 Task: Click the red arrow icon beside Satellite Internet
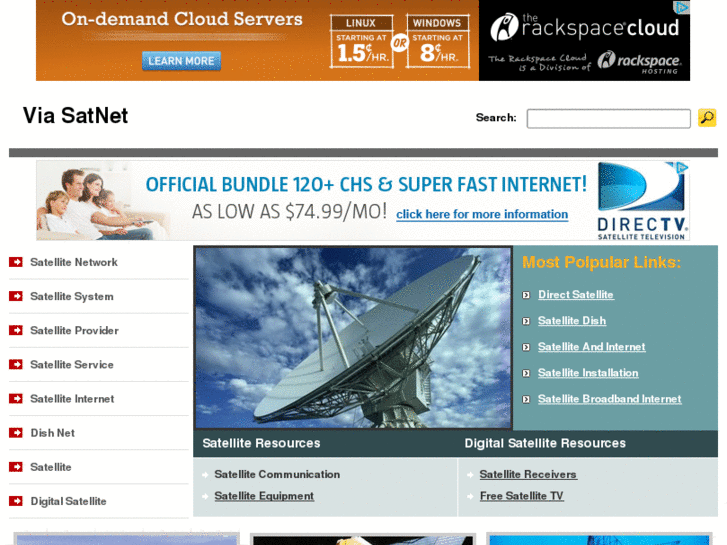click(16, 398)
